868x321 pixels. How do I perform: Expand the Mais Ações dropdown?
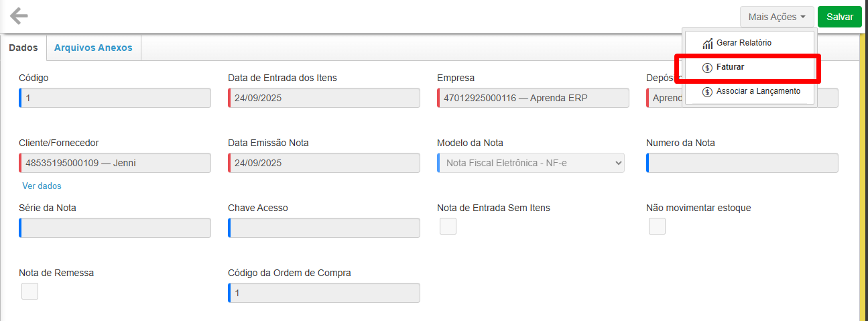(777, 17)
